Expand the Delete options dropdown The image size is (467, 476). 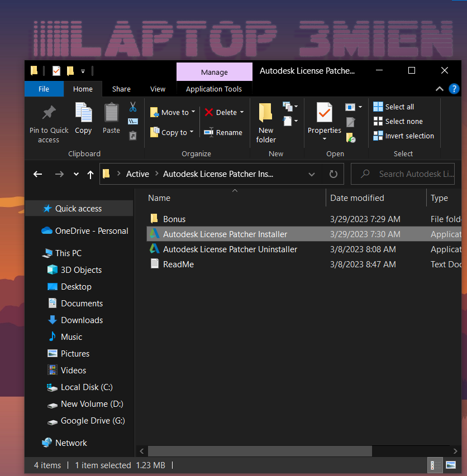(242, 112)
